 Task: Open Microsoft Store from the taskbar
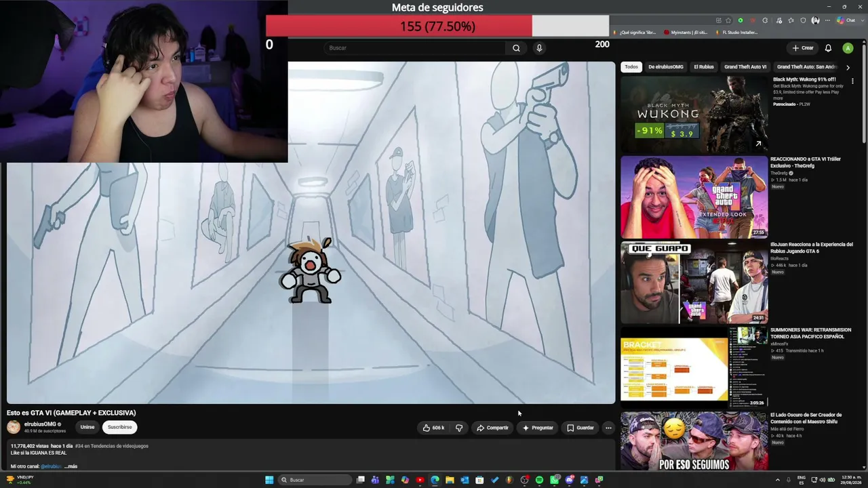tap(479, 480)
